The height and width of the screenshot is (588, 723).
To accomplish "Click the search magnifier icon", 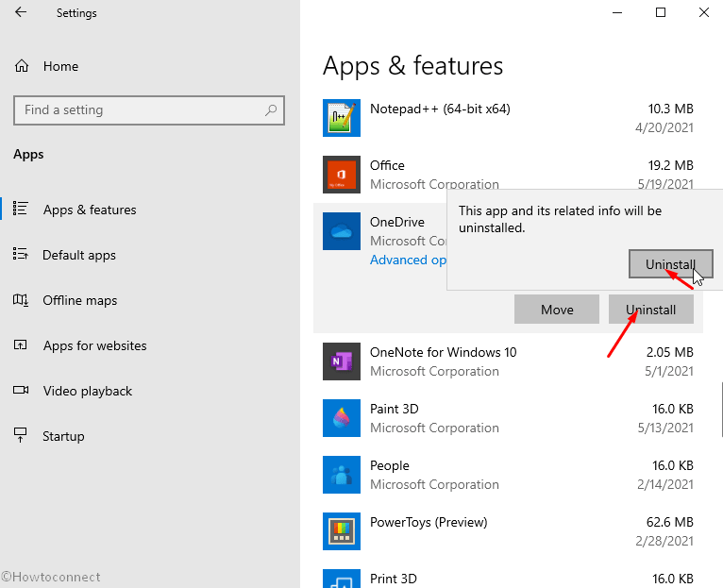I will point(271,110).
